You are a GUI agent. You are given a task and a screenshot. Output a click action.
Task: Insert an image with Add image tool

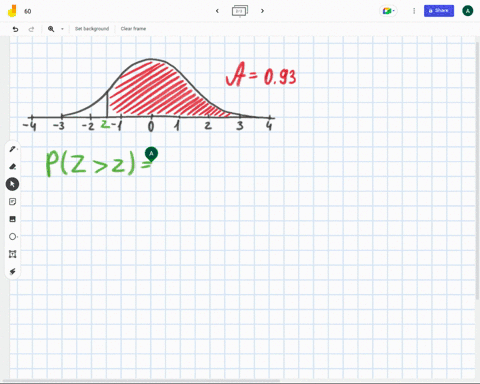12,219
